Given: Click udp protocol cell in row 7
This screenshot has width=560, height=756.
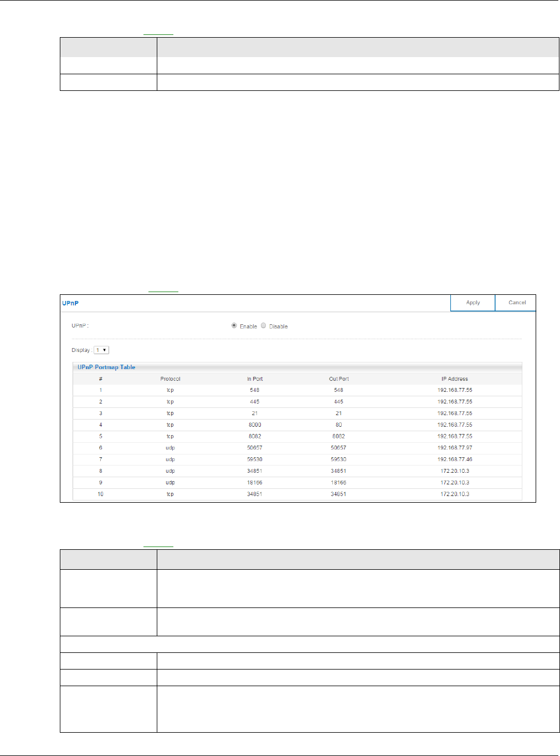Looking at the screenshot, I should [170, 459].
